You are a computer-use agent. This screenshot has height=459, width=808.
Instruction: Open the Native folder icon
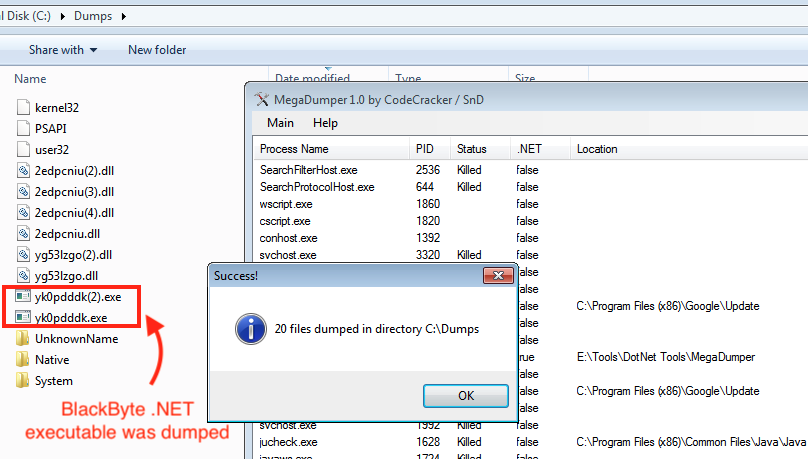24,360
